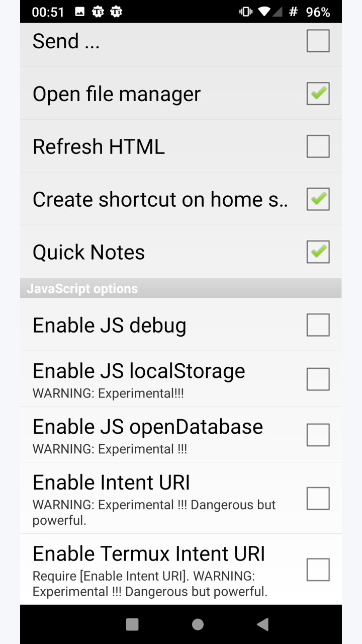This screenshot has width=362, height=644.
Task: Enable the JS debug checkbox
Action: (318, 325)
